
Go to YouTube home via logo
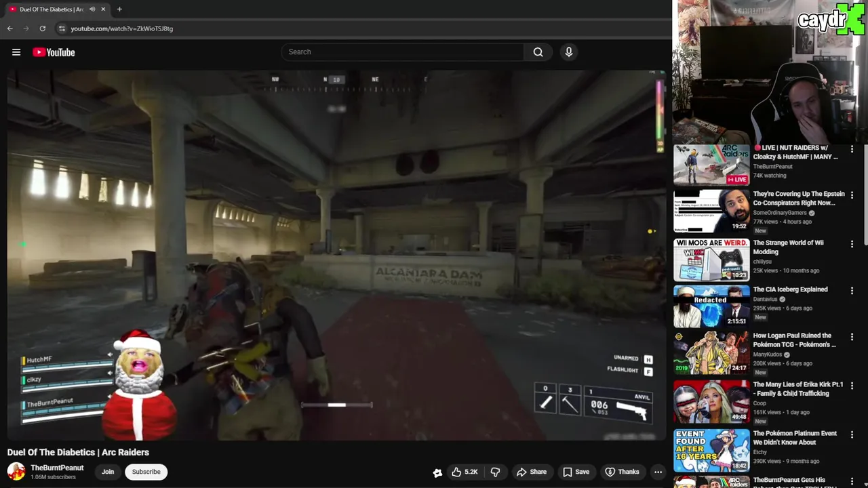[x=54, y=52]
